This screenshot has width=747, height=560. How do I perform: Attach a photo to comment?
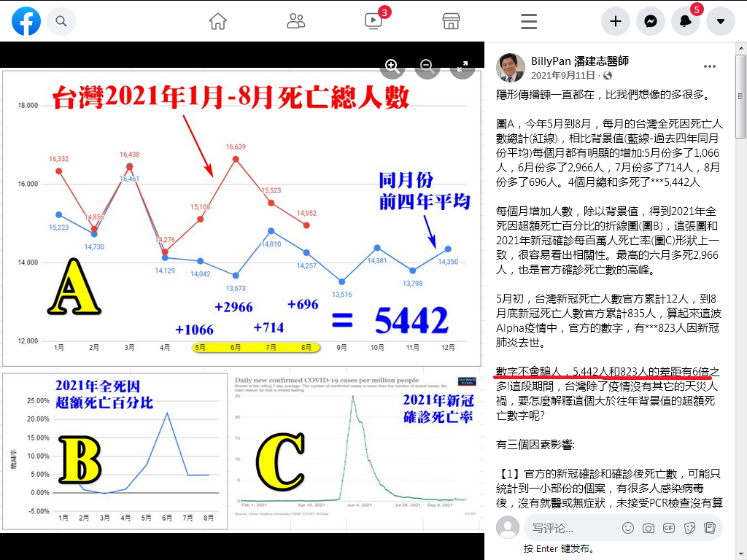tap(649, 528)
